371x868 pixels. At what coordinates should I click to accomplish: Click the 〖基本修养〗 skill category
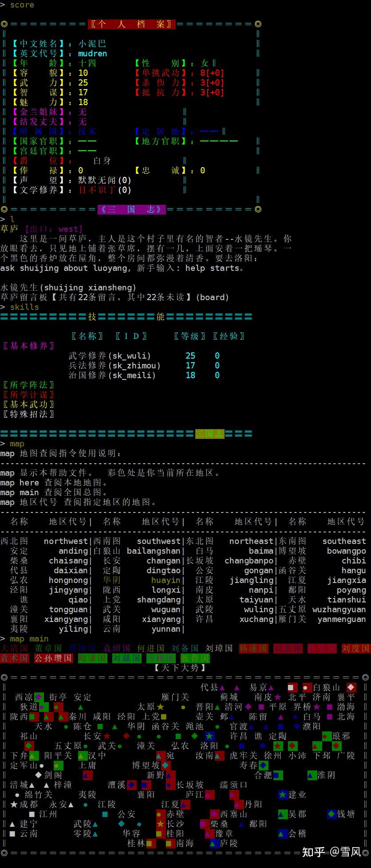coord(29,346)
